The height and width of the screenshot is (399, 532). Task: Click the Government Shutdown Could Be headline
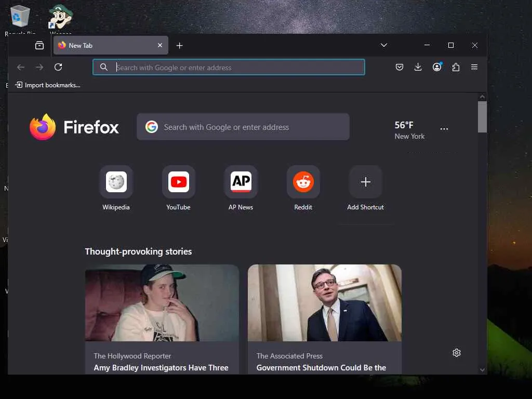coord(321,368)
